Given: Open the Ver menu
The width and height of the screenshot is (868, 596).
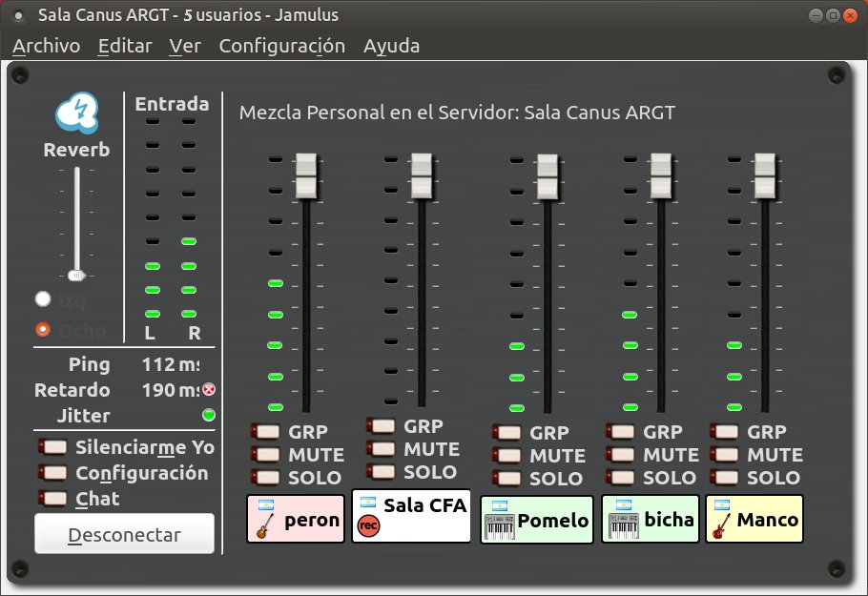Looking at the screenshot, I should click(x=185, y=46).
